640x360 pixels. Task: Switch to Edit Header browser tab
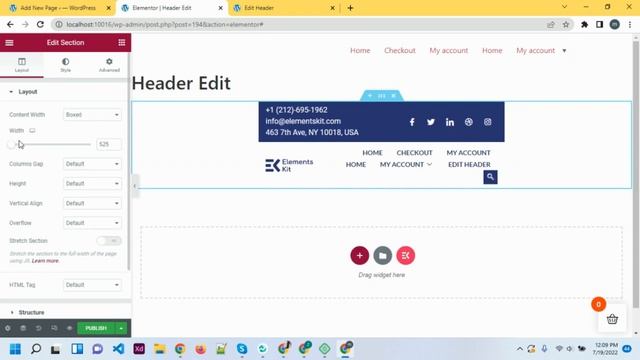pyautogui.click(x=283, y=8)
